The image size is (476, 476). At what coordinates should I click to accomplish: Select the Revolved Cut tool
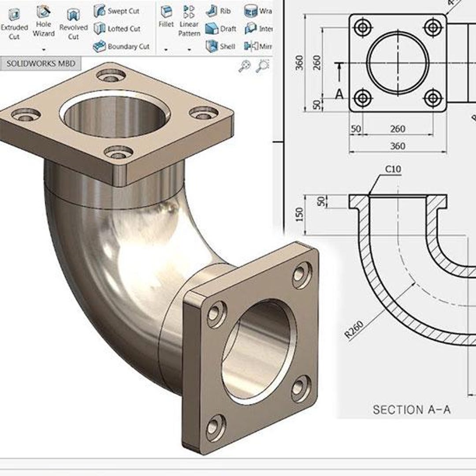coord(73,24)
